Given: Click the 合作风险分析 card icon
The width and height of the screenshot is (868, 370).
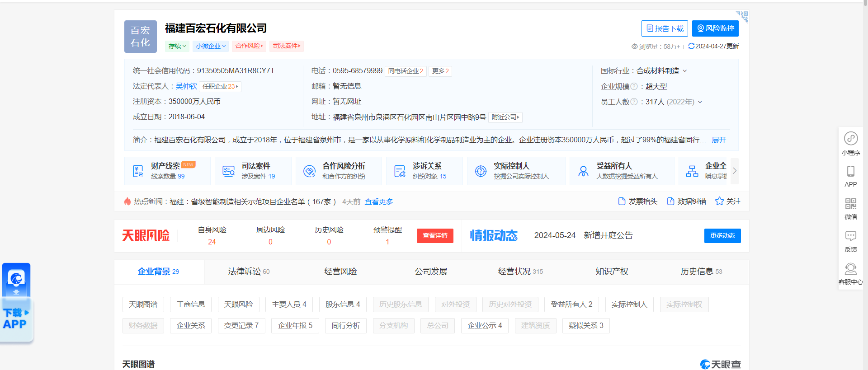Looking at the screenshot, I should click(309, 171).
